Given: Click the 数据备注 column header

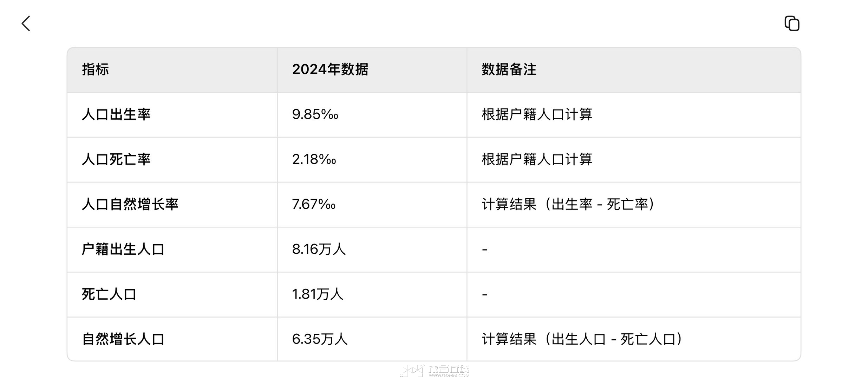Looking at the screenshot, I should tap(509, 69).
